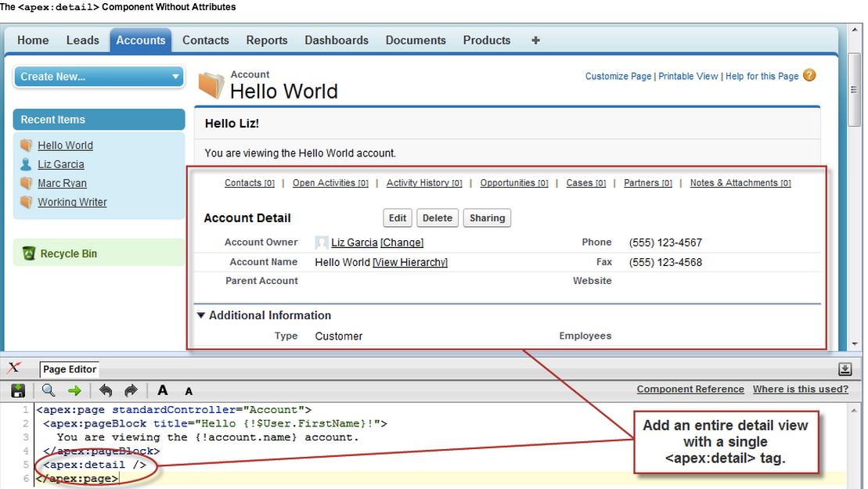
Task: Open the Component Reference link
Action: 690,389
